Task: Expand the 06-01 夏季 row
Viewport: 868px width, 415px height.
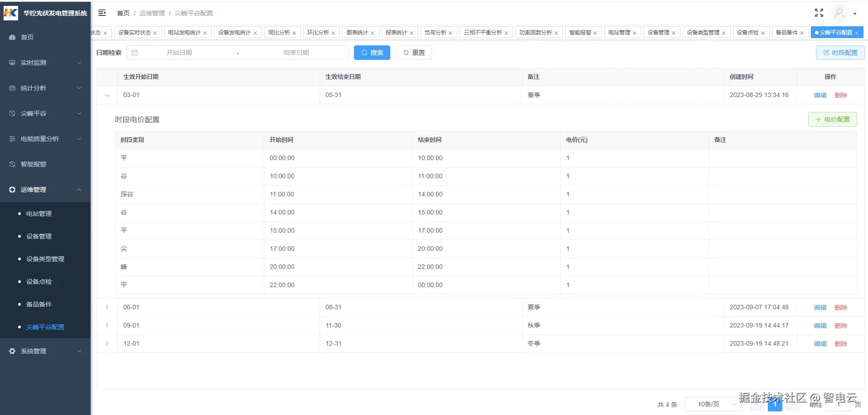Action: tap(107, 307)
